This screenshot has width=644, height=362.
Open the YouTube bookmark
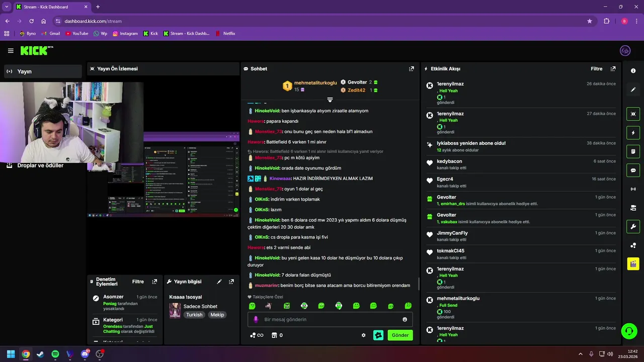point(76,34)
